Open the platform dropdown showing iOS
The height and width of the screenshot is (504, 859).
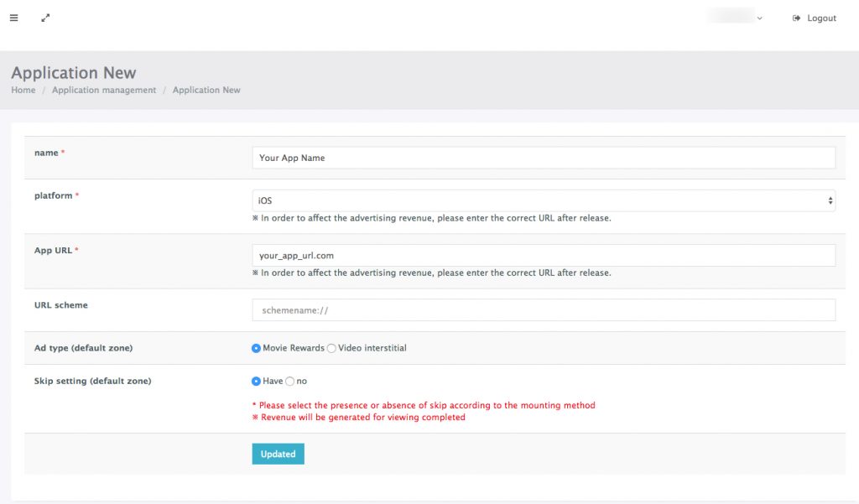coord(543,200)
